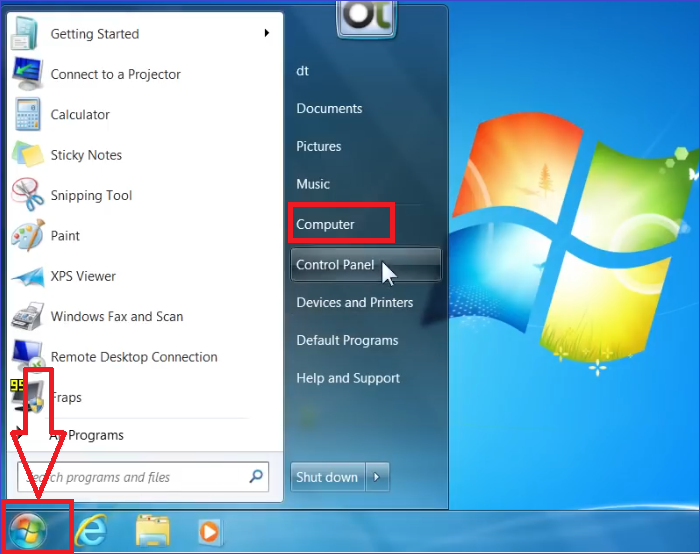The image size is (700, 554).
Task: Open Devices and Printers
Action: [x=354, y=302]
